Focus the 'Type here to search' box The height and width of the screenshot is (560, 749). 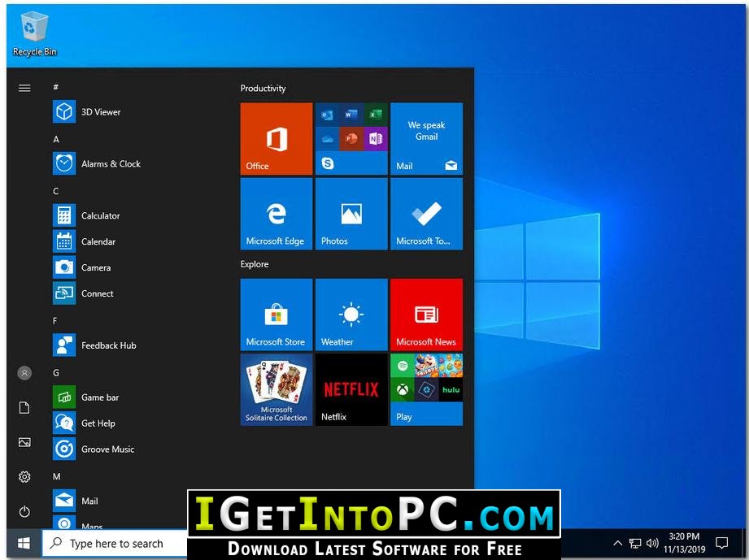coord(115,543)
